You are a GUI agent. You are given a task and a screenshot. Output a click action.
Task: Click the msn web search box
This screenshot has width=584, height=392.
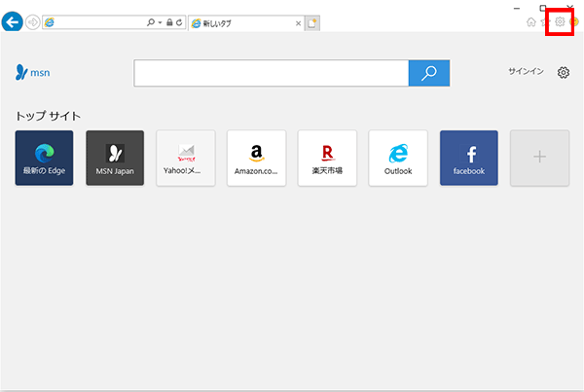point(272,73)
